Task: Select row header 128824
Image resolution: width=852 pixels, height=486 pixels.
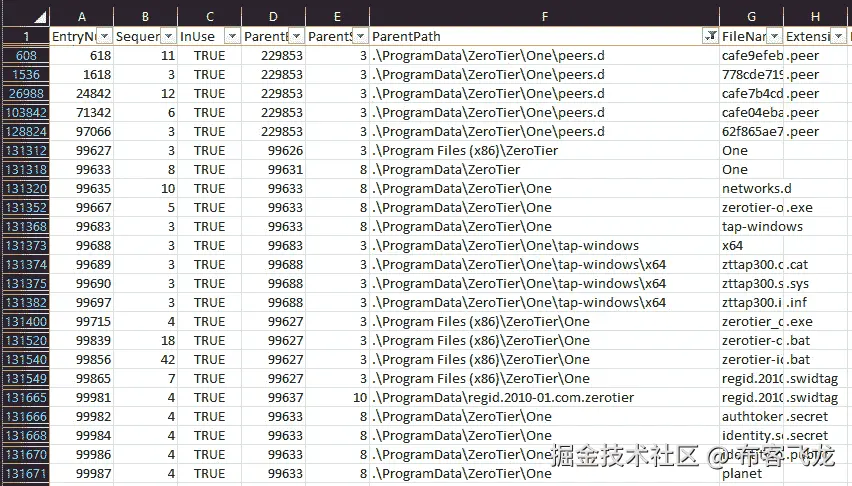Action: [26, 132]
